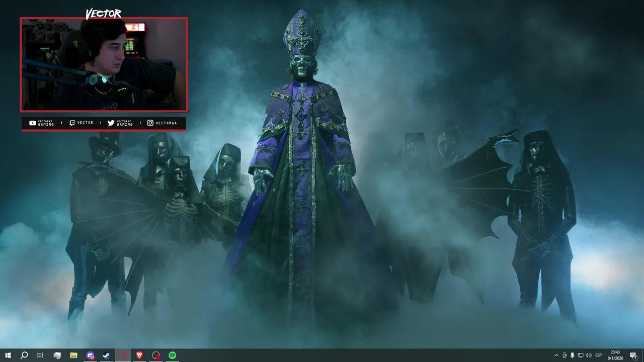Open Steam from the taskbar
The image size is (644, 362).
coord(106,355)
